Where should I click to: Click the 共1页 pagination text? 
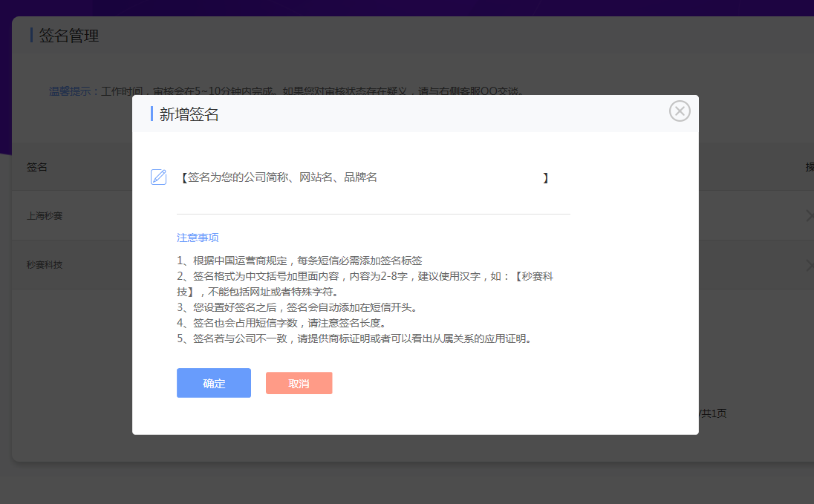click(x=714, y=413)
